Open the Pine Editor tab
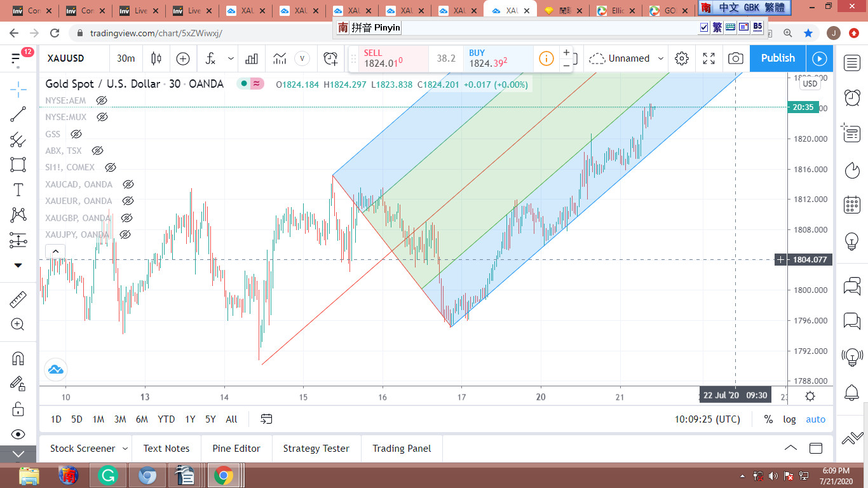 tap(236, 449)
